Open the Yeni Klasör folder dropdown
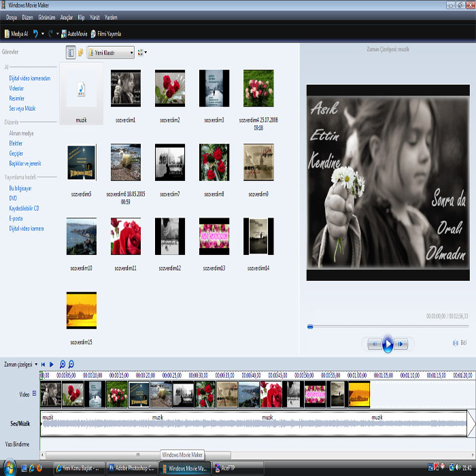This screenshot has height=476, width=476. (111, 53)
